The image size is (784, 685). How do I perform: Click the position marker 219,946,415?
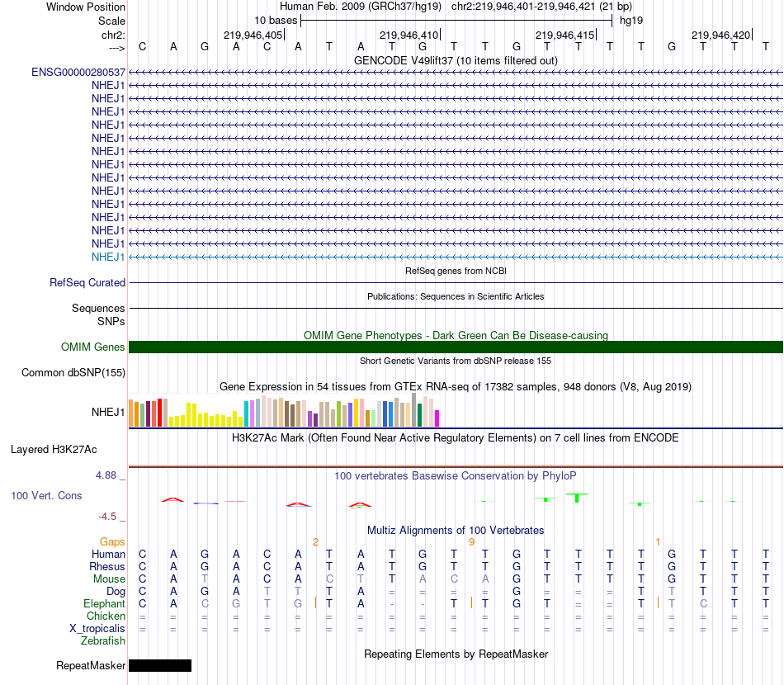click(565, 35)
